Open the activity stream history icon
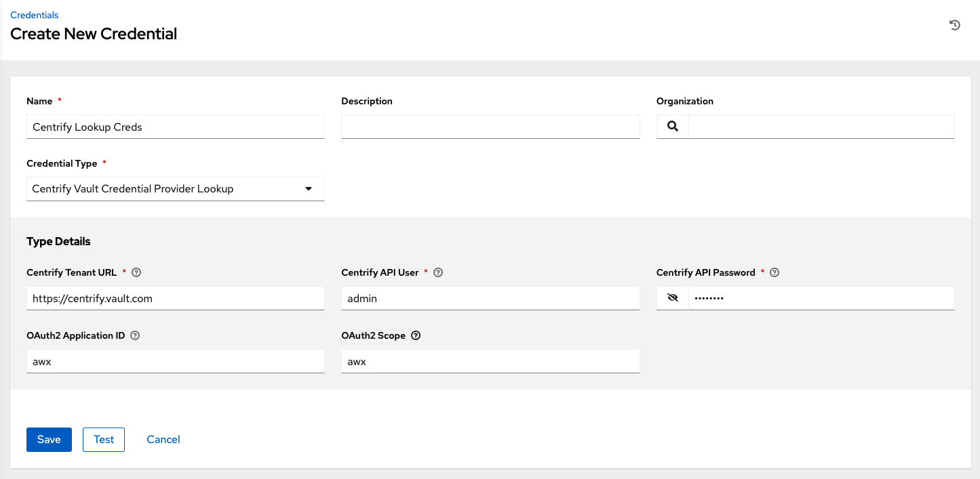Image resolution: width=980 pixels, height=479 pixels. [955, 24]
